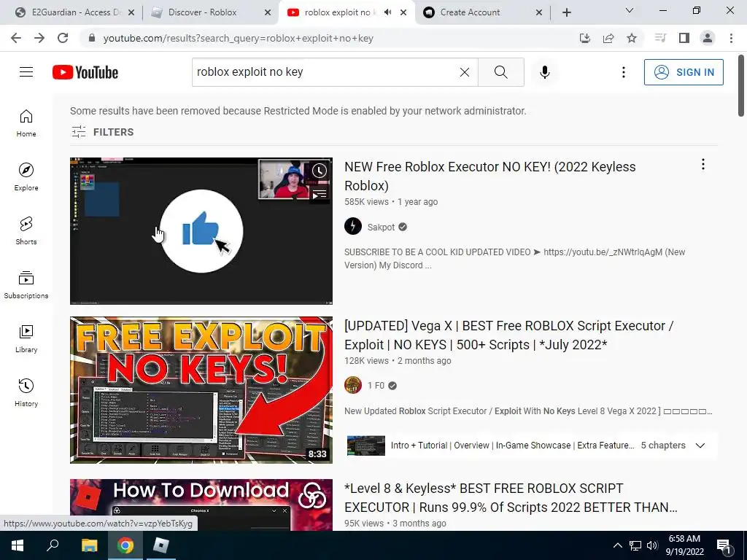
Task: Click the Roblox icon in the taskbar
Action: coord(161,545)
